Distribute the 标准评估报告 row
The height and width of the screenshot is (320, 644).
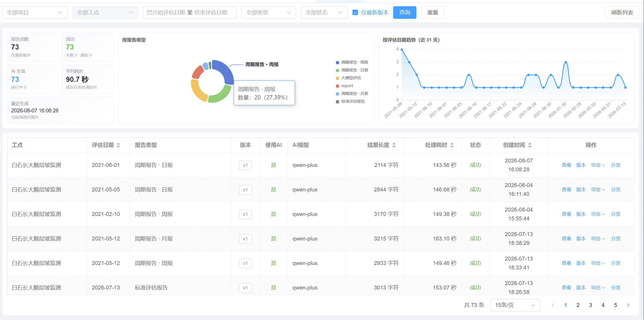point(616,288)
